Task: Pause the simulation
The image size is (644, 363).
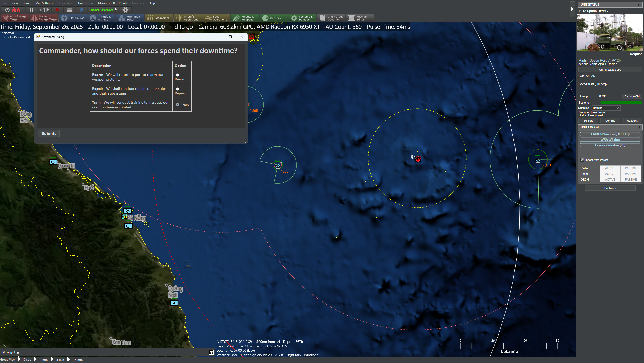Action: coord(31,10)
